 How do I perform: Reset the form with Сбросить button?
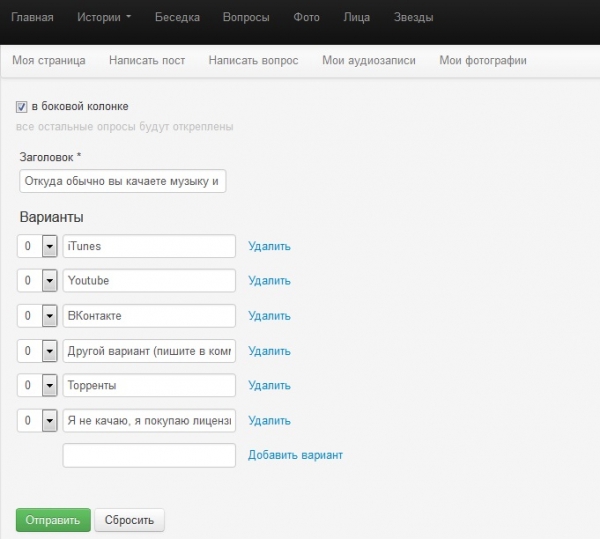[129, 520]
